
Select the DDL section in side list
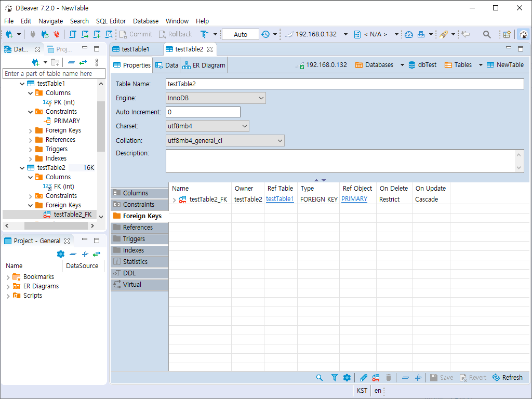click(139, 273)
